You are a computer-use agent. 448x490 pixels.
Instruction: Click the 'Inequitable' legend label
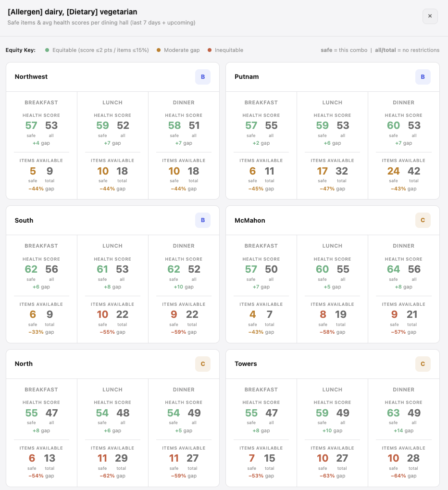click(x=229, y=50)
